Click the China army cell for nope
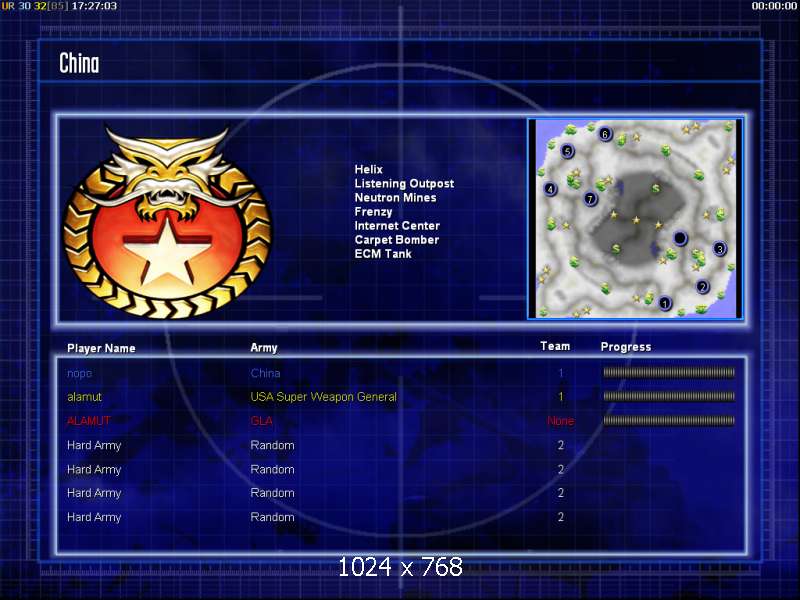The height and width of the screenshot is (600, 800). (265, 373)
